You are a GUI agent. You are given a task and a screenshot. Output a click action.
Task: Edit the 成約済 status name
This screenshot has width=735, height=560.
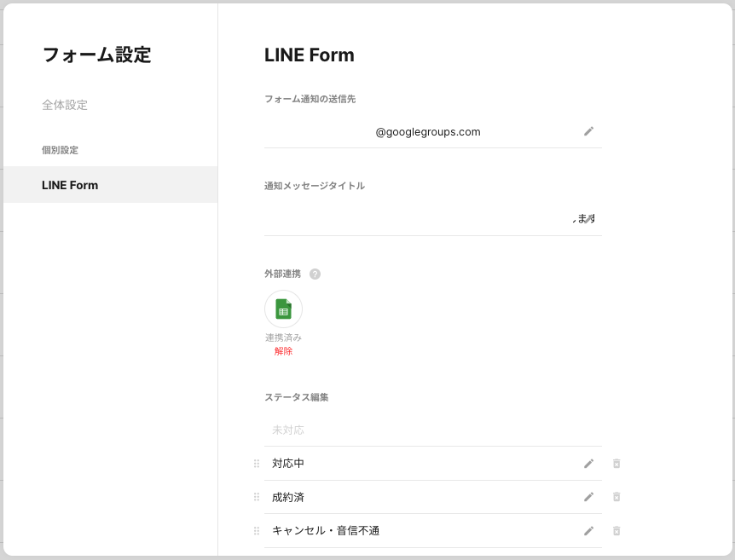[x=588, y=497]
